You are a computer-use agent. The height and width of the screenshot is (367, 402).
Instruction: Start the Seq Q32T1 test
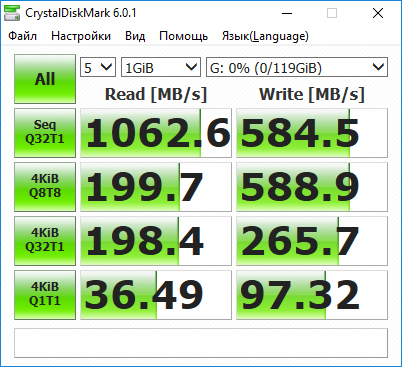coord(45,133)
